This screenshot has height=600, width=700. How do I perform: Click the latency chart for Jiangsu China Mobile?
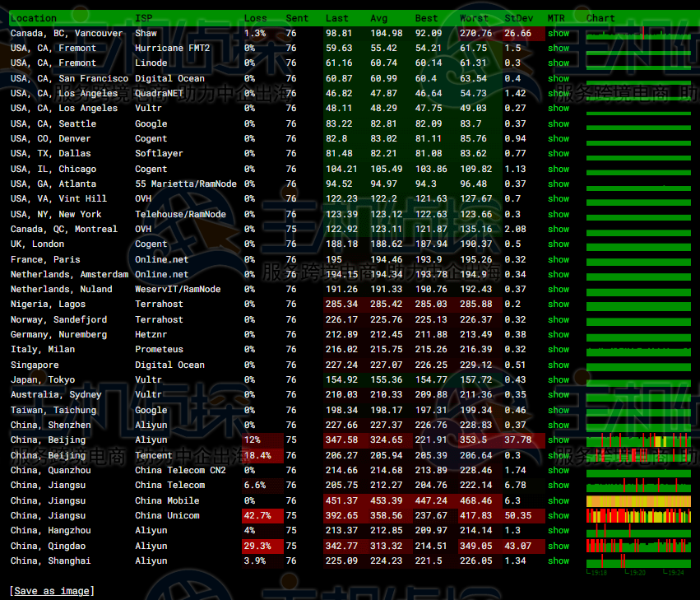pos(638,500)
